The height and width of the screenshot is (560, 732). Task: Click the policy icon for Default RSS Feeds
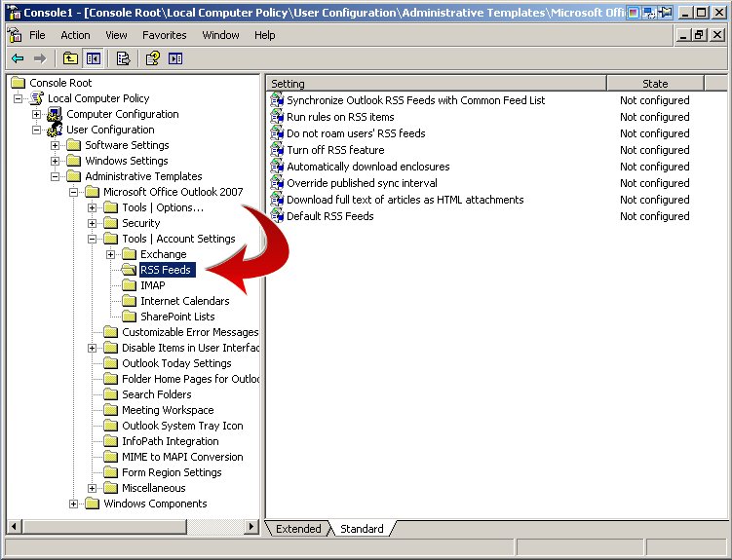point(277,216)
